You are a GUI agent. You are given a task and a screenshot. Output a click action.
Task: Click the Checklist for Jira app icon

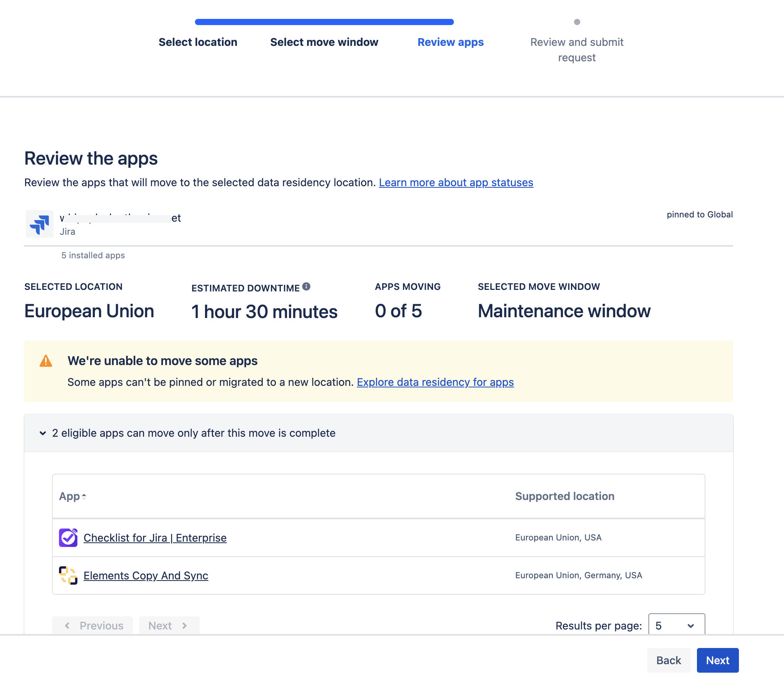(68, 538)
